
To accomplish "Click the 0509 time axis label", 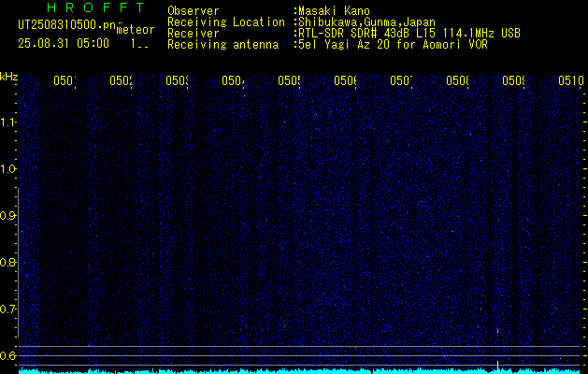I will 513,80.
